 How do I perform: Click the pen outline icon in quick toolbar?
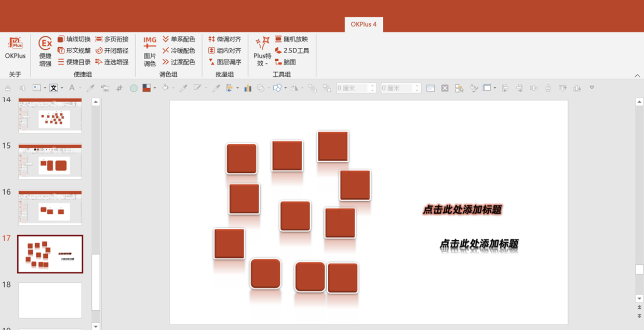[197, 88]
